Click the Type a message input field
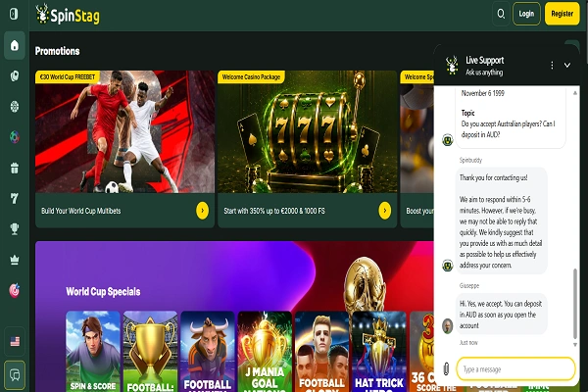588x392 pixels. [515, 369]
